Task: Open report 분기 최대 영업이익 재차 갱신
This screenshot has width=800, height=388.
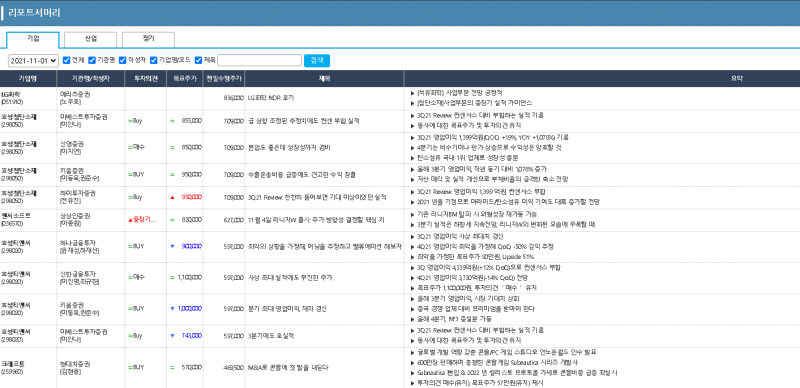Action: coord(287,308)
